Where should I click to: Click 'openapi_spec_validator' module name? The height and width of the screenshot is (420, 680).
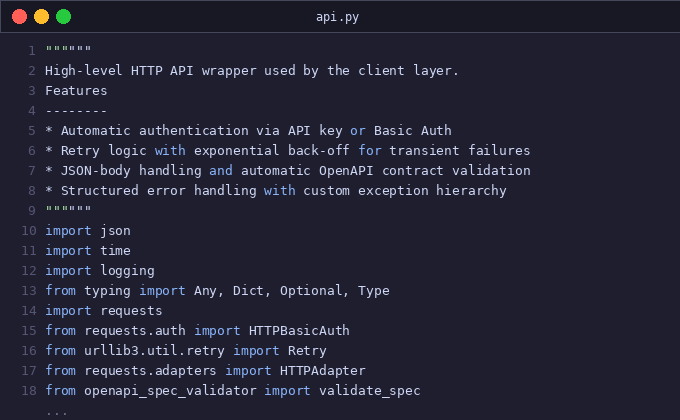point(170,390)
